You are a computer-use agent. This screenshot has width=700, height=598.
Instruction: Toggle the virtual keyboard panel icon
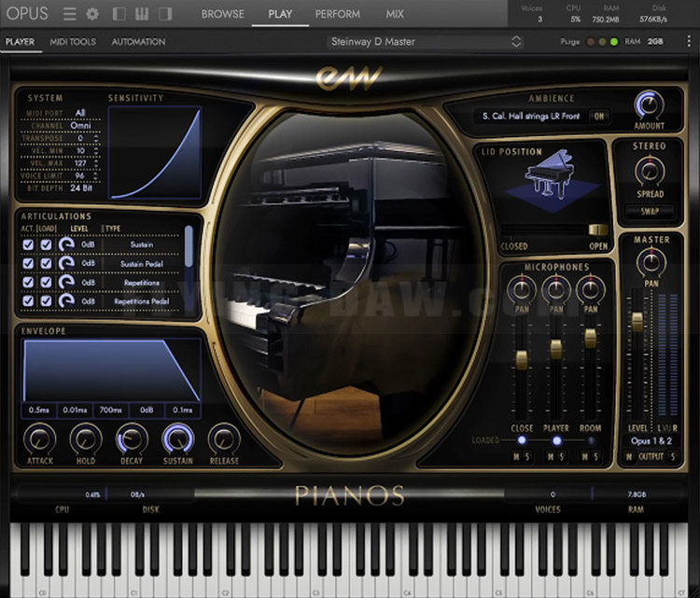point(142,14)
